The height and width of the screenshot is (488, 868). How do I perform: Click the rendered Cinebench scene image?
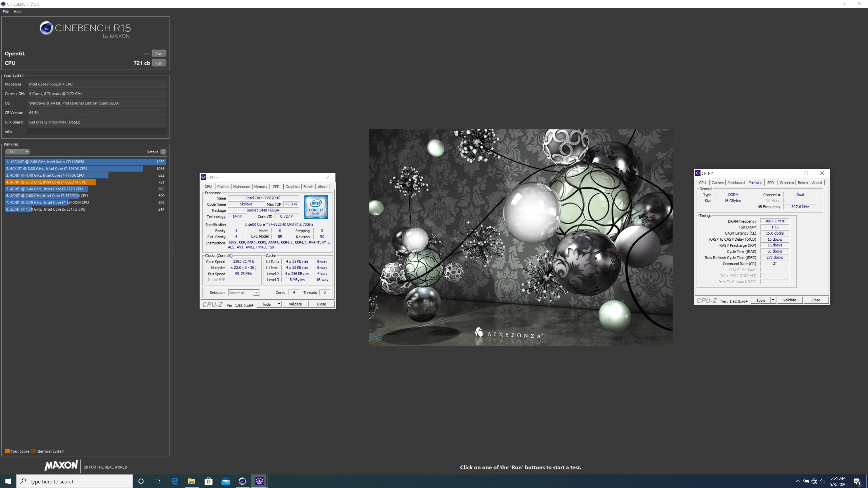[x=521, y=237]
